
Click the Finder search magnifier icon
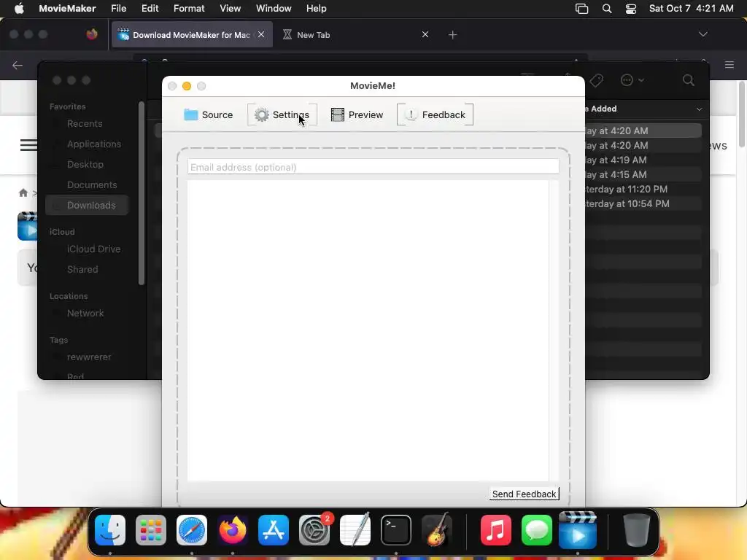(689, 80)
